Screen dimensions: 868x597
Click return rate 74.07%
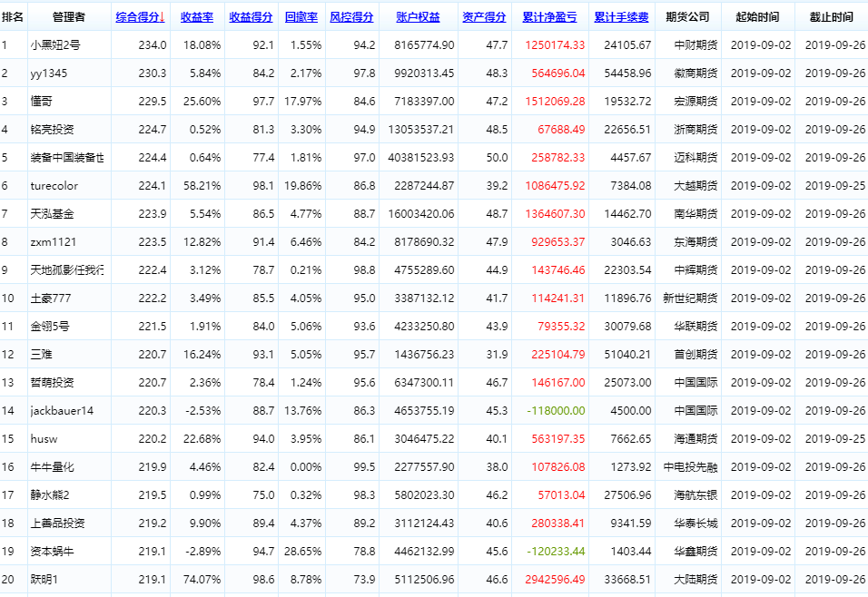coord(202,580)
